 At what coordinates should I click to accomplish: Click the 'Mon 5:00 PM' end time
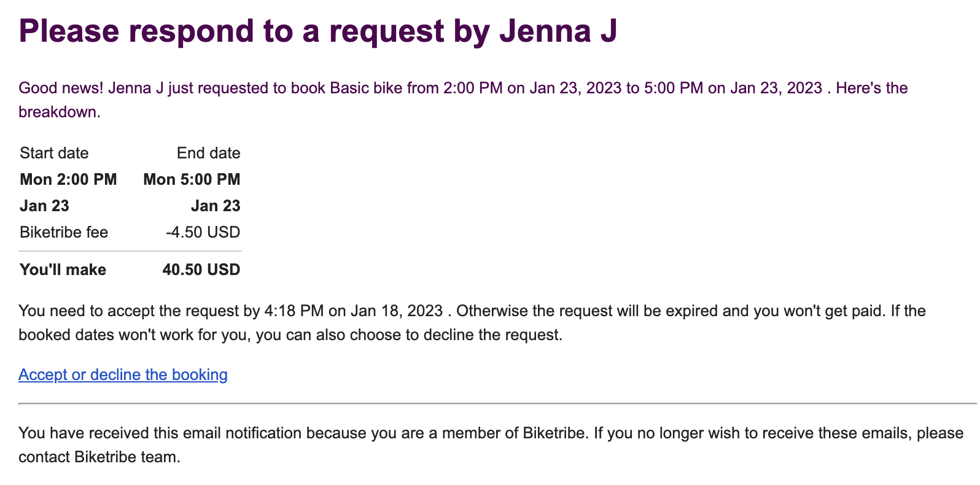[192, 179]
